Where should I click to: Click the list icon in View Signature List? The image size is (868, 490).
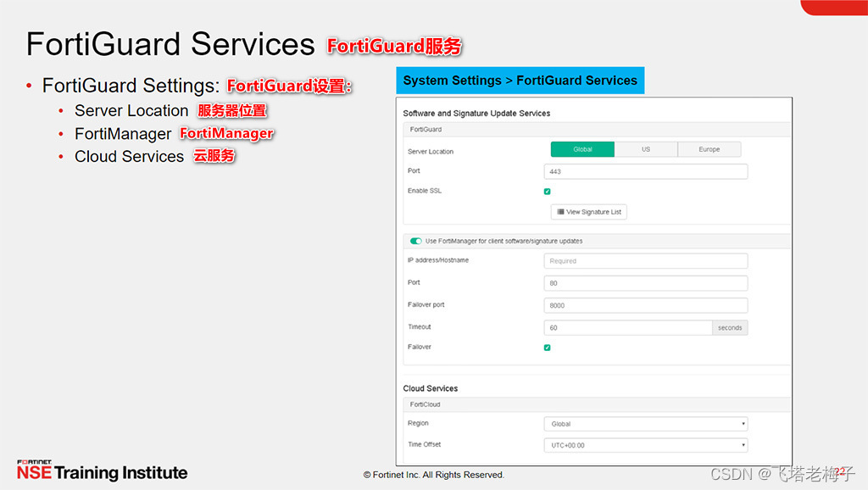(561, 211)
